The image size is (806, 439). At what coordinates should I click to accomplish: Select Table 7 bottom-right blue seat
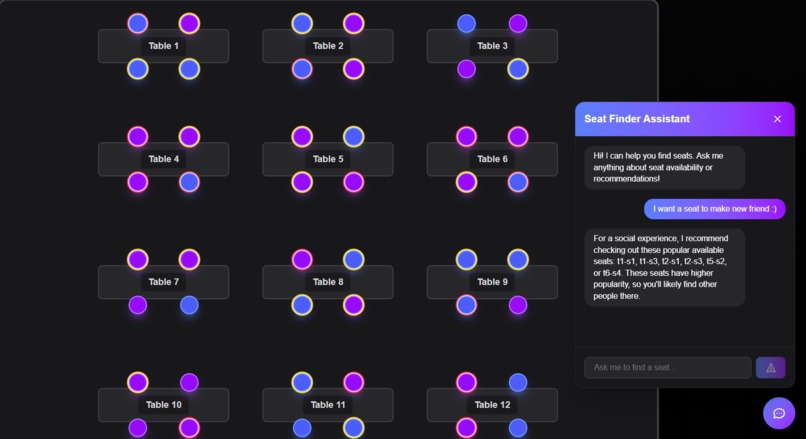[189, 305]
